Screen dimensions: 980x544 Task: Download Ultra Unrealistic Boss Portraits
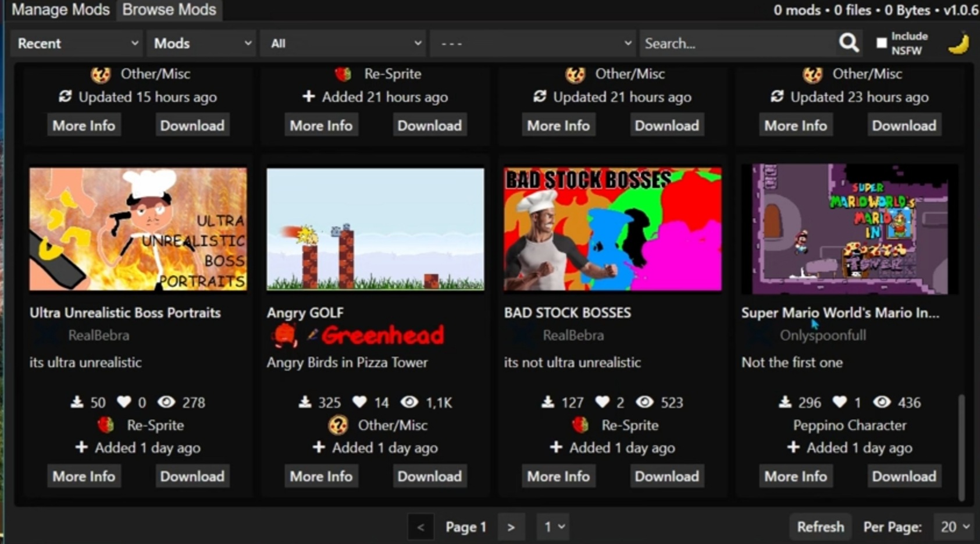click(x=192, y=476)
